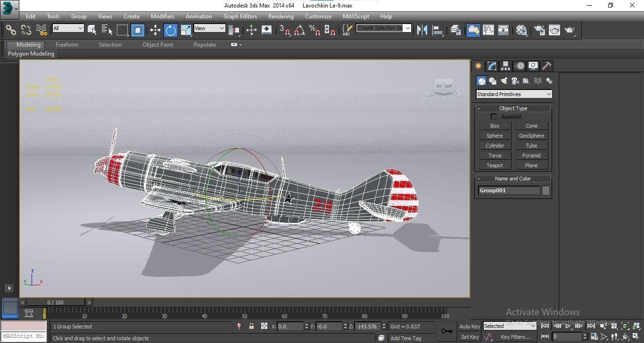Screen dimensions: 644x343
Task: Activate the Select and Move tool
Action: pyautogui.click(x=155, y=30)
